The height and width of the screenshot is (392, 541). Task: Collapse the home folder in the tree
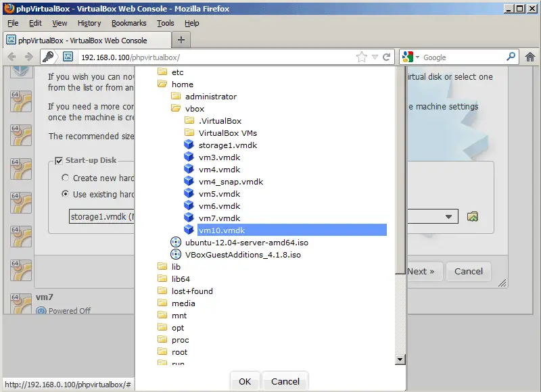click(x=162, y=84)
